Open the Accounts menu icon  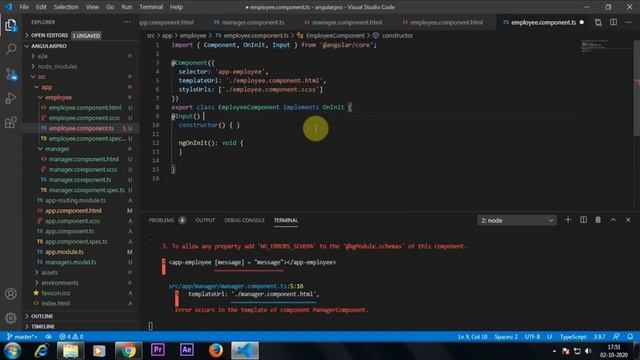click(x=11, y=294)
